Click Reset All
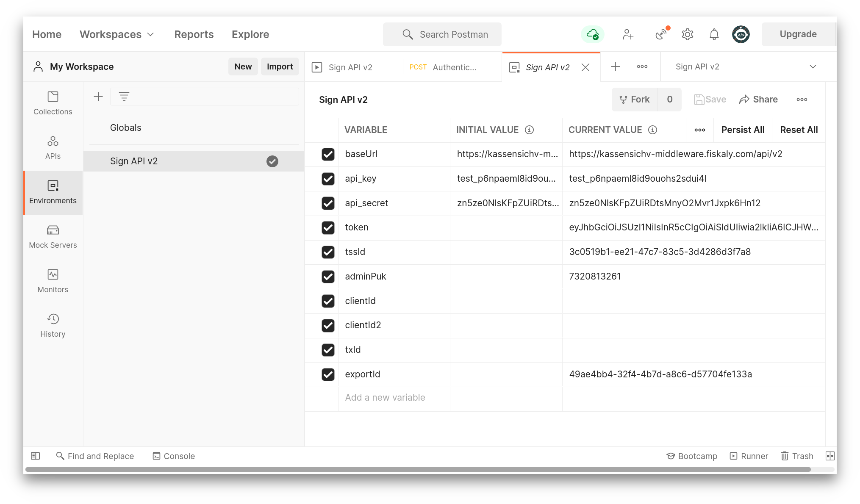The width and height of the screenshot is (860, 504). pos(799,130)
